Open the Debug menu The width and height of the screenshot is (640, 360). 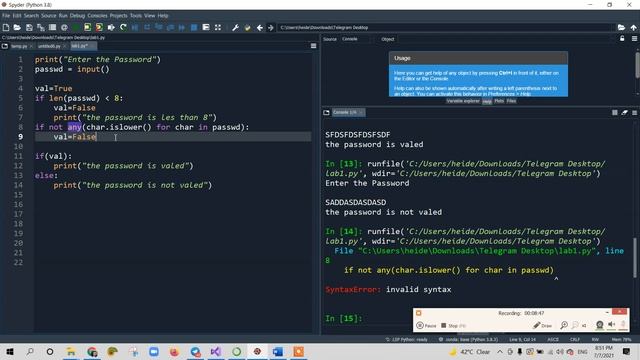tap(77, 16)
